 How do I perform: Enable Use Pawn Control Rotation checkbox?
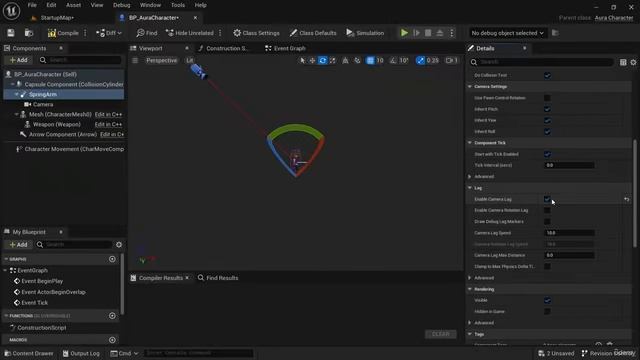click(547, 98)
